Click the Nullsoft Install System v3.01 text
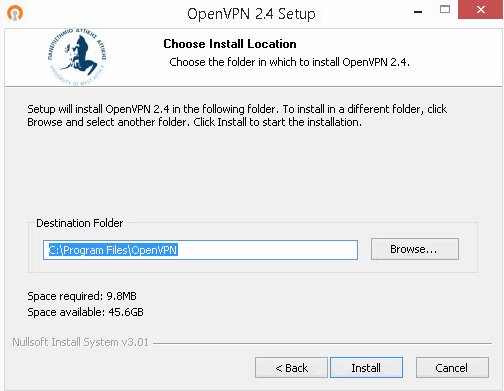Image resolution: width=504 pixels, height=391 pixels. [x=80, y=342]
